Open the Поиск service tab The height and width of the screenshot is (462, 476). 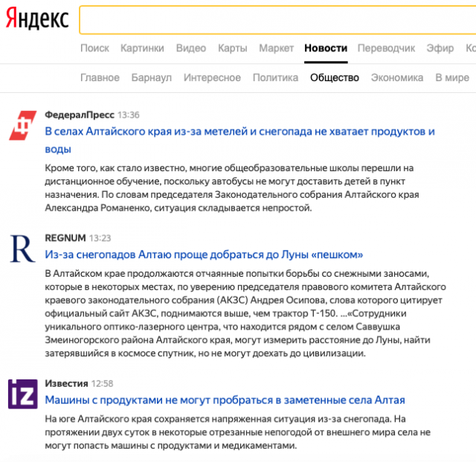point(94,48)
